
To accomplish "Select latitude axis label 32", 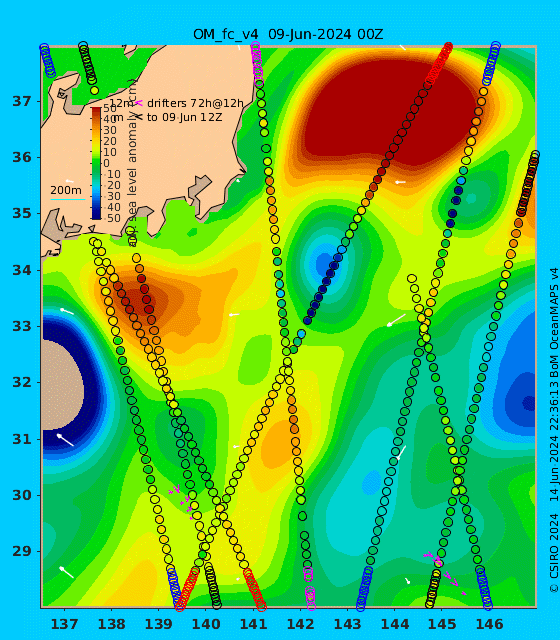I will point(22,382).
